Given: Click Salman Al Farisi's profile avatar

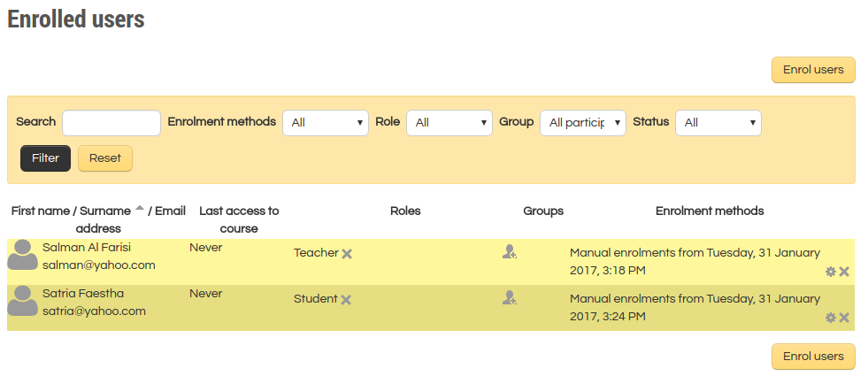Looking at the screenshot, I should click(x=22, y=255).
